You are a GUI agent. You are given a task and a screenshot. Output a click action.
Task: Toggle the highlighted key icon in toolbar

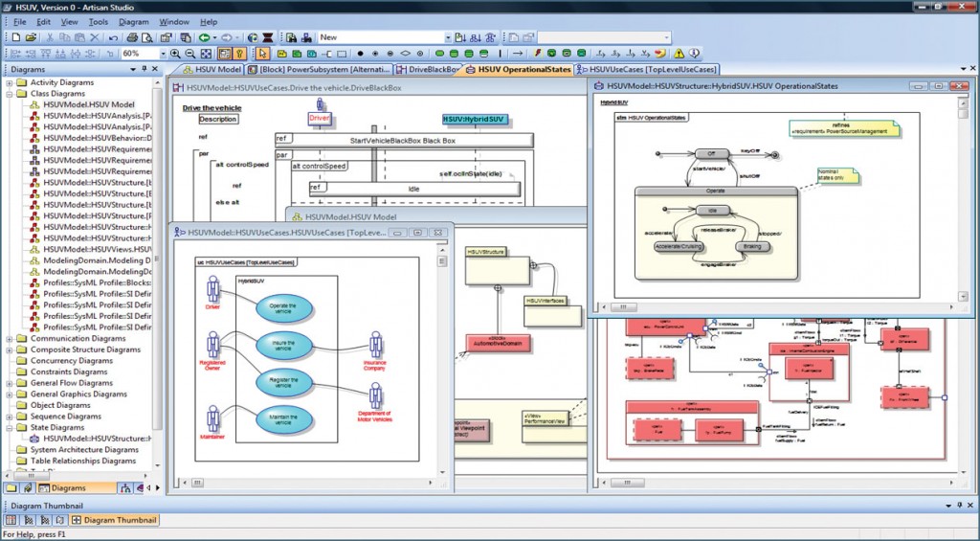239,54
